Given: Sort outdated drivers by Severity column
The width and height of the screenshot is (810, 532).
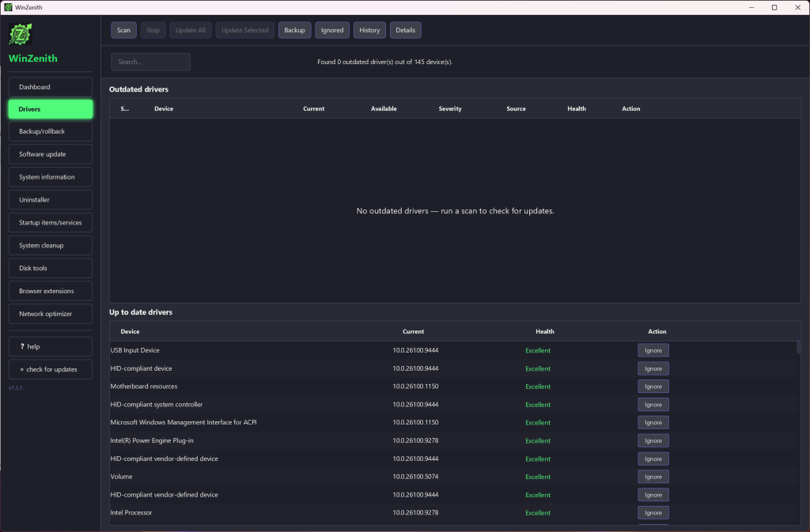Looking at the screenshot, I should pyautogui.click(x=450, y=108).
